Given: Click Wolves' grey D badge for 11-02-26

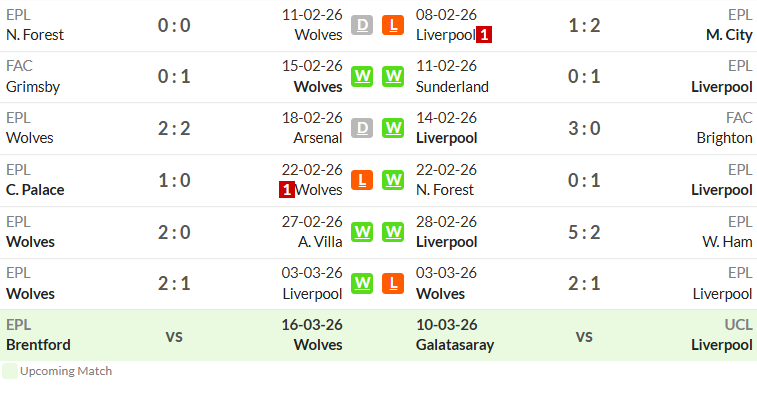Looking at the screenshot, I should pyautogui.click(x=362, y=25).
